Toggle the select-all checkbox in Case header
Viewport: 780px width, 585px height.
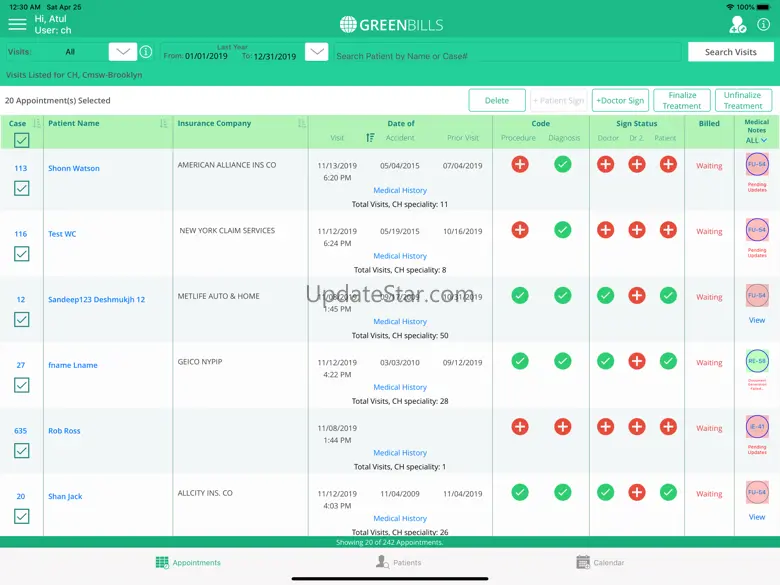[x=21, y=140]
